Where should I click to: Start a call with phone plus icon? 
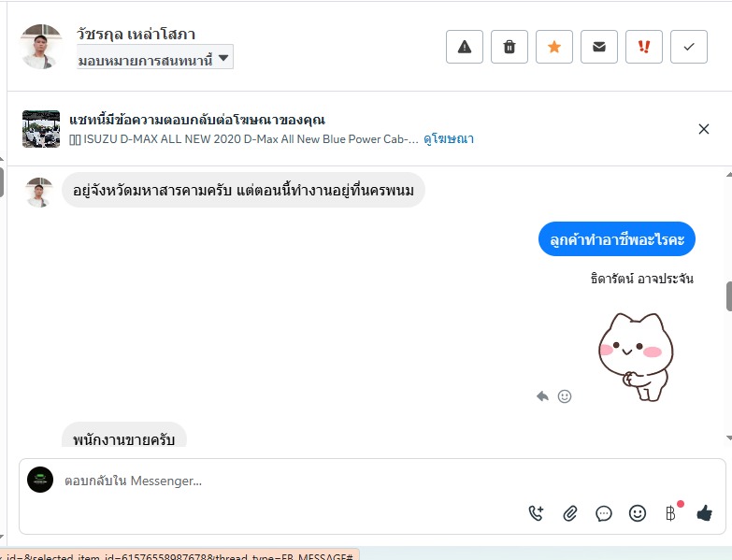pyautogui.click(x=536, y=513)
